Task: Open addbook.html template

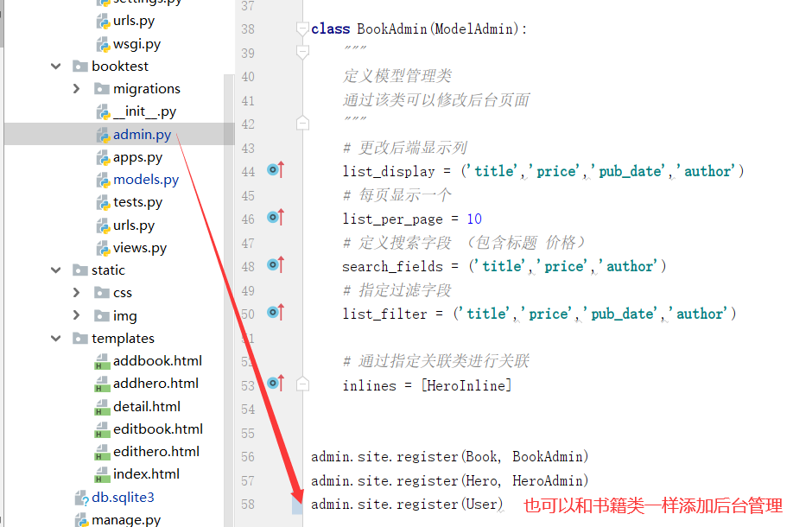Action: [157, 361]
